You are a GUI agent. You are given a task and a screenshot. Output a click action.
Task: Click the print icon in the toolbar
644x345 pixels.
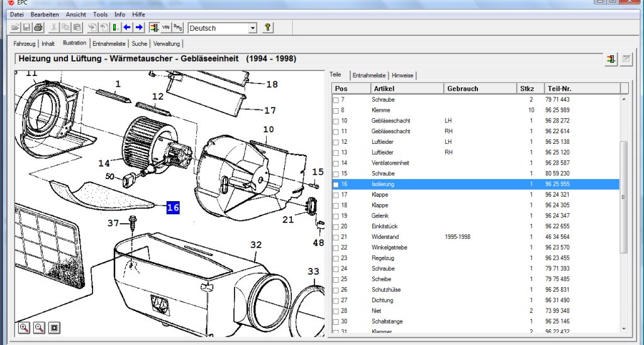pos(38,28)
